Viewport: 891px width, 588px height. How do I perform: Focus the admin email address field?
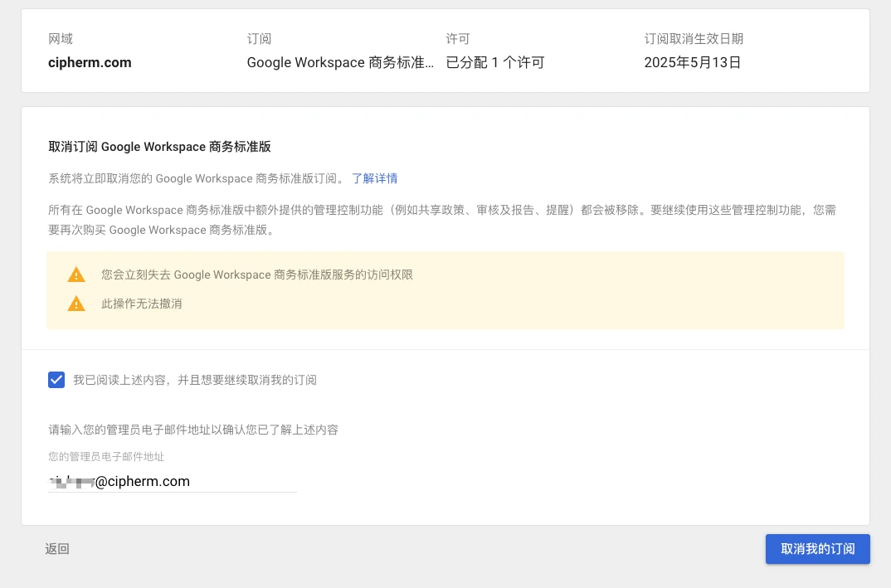point(173,481)
